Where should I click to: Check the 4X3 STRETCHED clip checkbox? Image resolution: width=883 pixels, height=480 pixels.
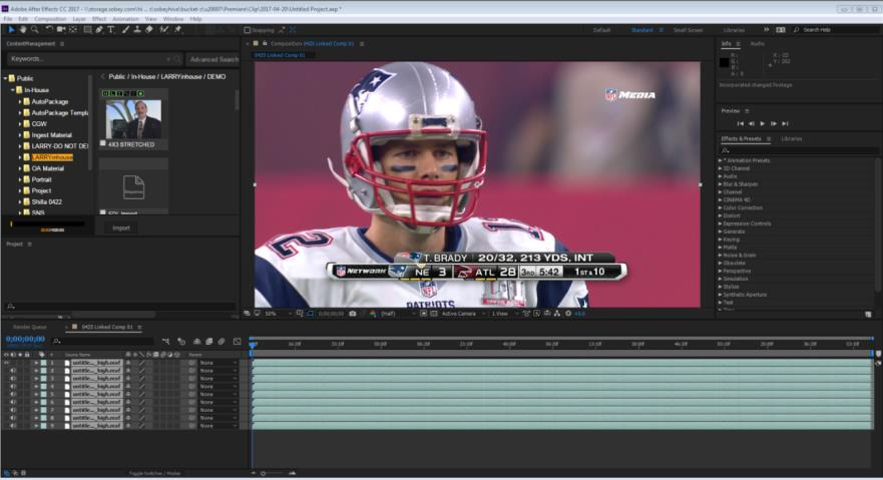tap(103, 143)
